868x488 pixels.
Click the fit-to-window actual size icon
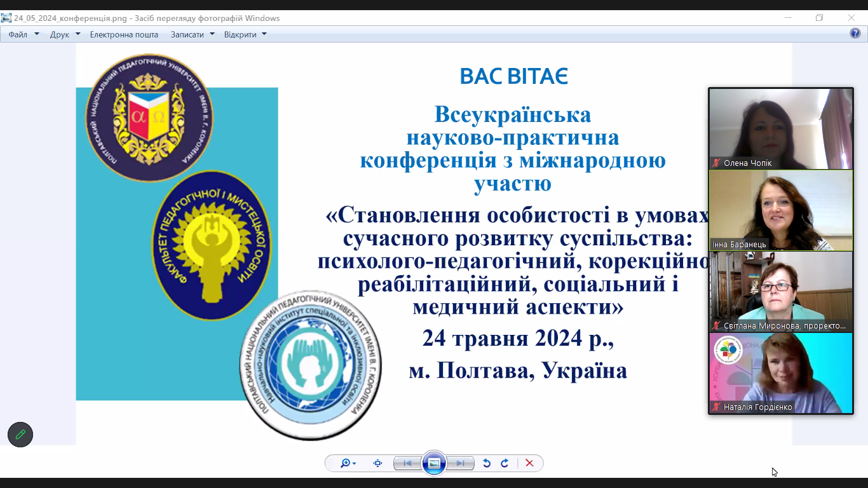(x=377, y=463)
